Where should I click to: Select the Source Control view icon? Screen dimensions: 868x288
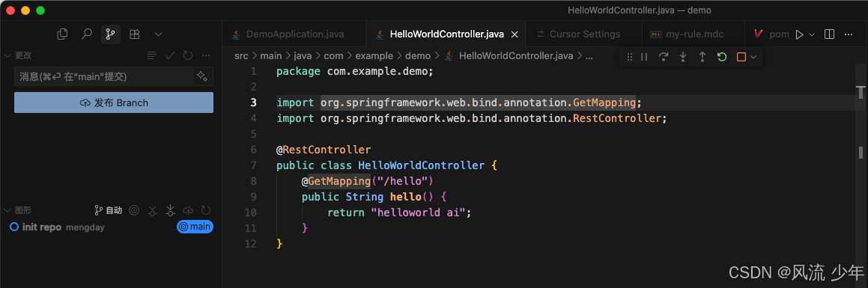[111, 34]
